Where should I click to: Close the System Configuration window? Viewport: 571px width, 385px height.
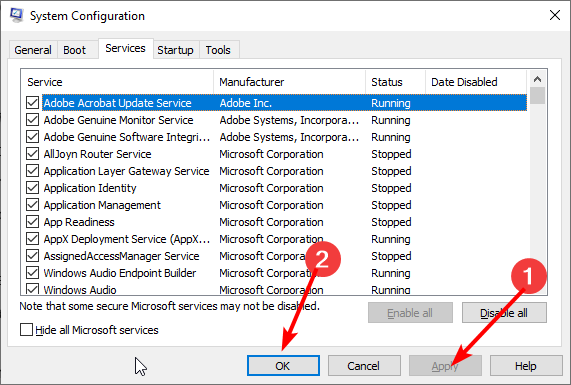pyautogui.click(x=555, y=15)
